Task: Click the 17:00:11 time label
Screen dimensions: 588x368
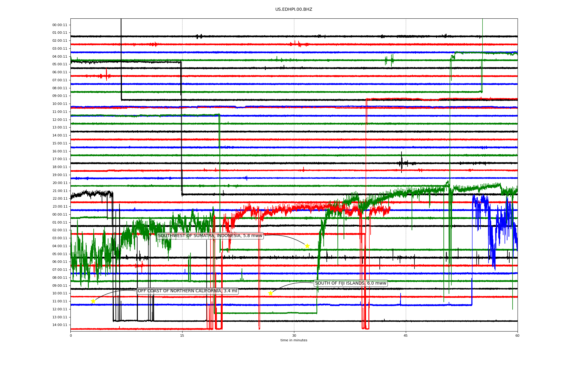Action: click(60, 159)
